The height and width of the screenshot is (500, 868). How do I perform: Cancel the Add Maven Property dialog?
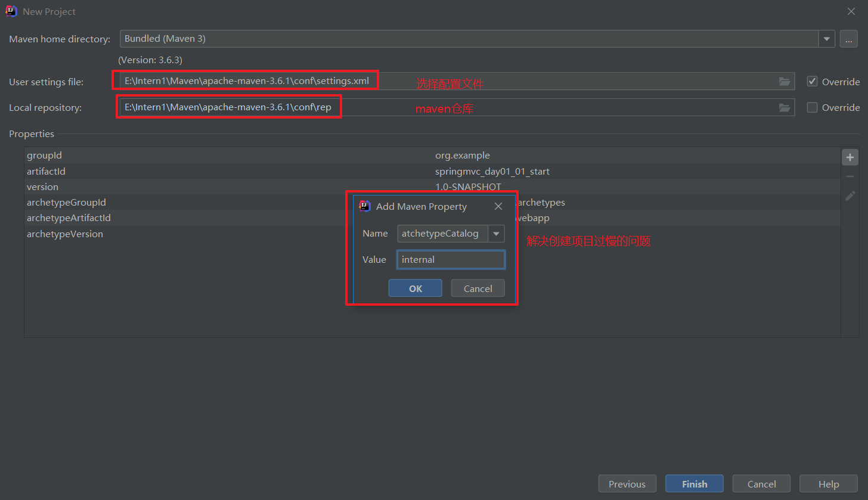pyautogui.click(x=478, y=288)
